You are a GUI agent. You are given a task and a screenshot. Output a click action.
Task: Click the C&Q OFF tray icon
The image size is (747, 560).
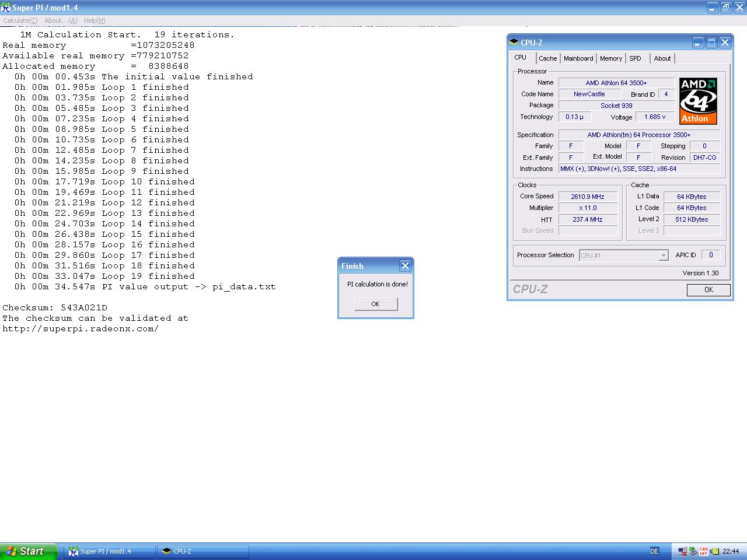point(704,551)
